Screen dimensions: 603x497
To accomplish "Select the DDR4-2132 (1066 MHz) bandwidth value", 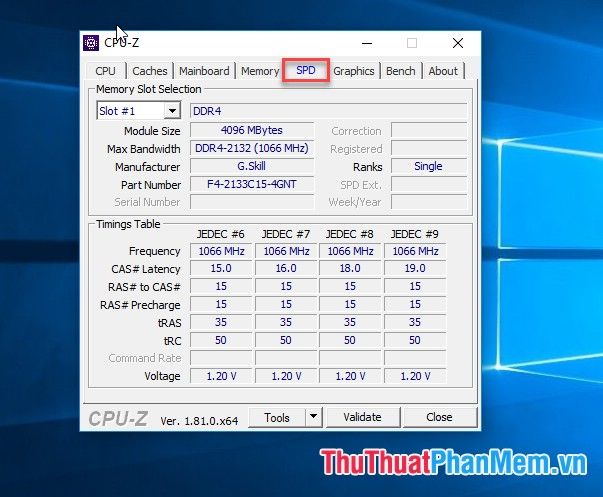I will click(252, 148).
